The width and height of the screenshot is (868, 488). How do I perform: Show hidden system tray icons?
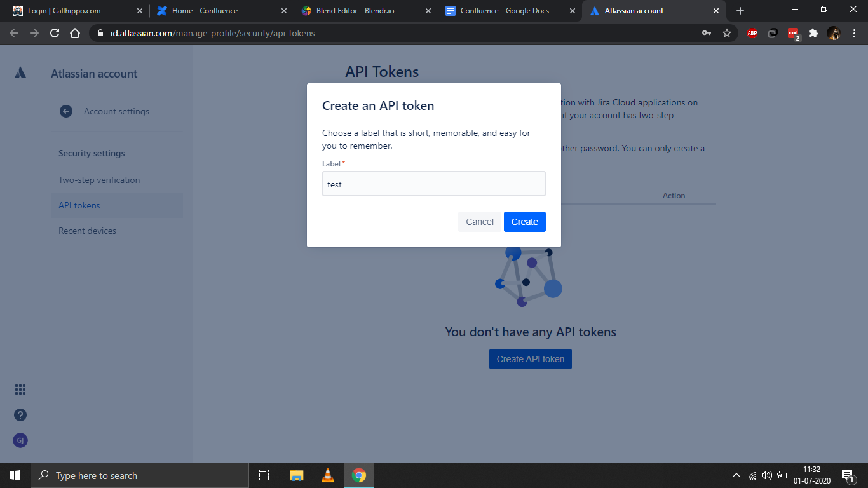[x=736, y=475]
